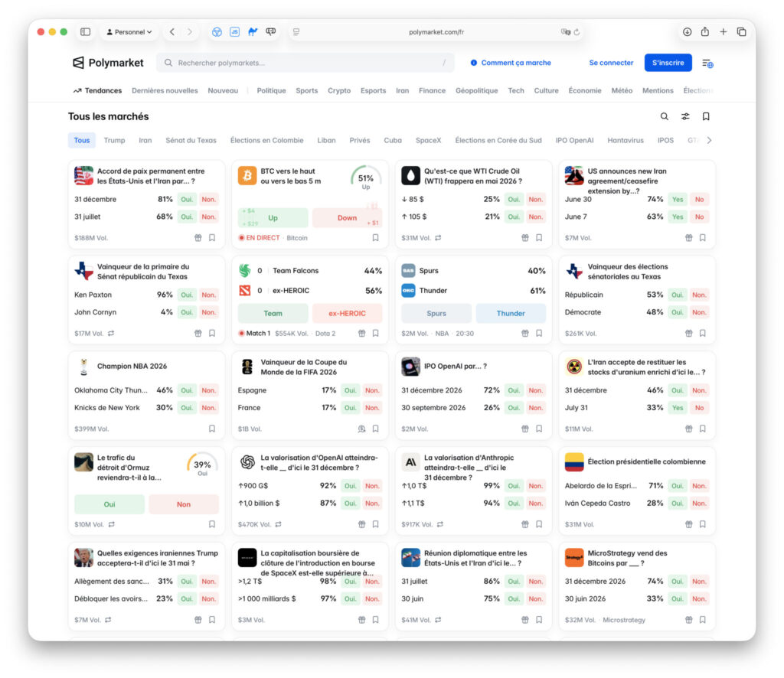
Task: Bookmark the BTC vers le haut market
Action: pyautogui.click(x=375, y=238)
